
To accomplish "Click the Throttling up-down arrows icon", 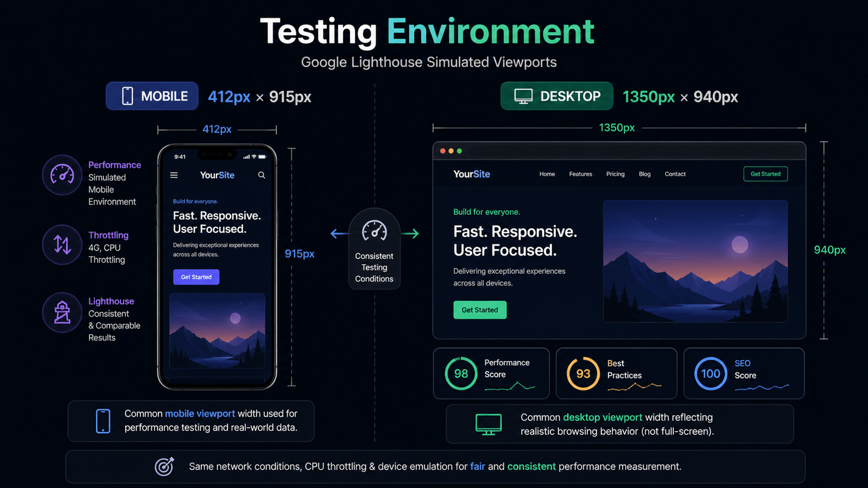I will point(62,245).
